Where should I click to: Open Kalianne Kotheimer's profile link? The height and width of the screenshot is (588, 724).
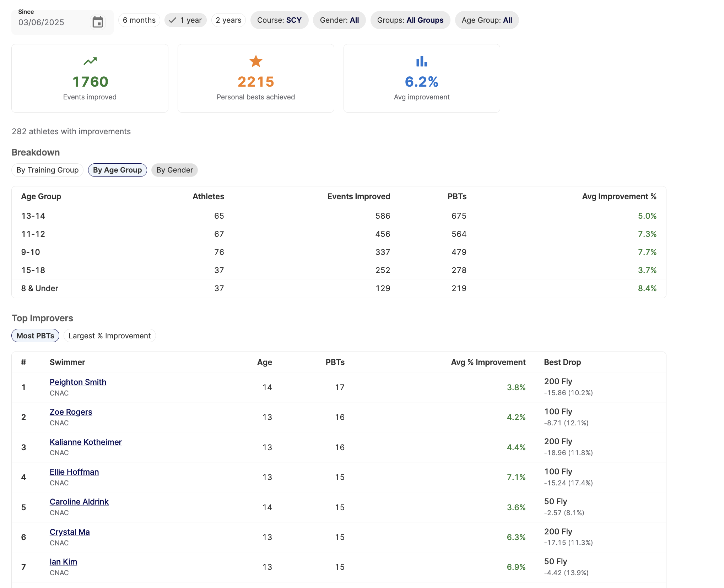pyautogui.click(x=86, y=442)
